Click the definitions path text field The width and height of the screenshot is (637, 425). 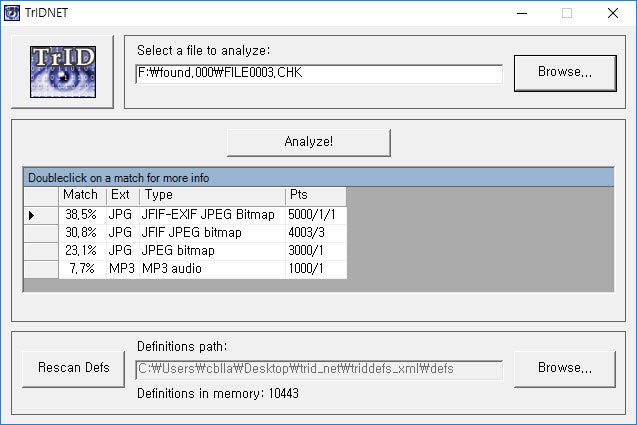tap(319, 369)
